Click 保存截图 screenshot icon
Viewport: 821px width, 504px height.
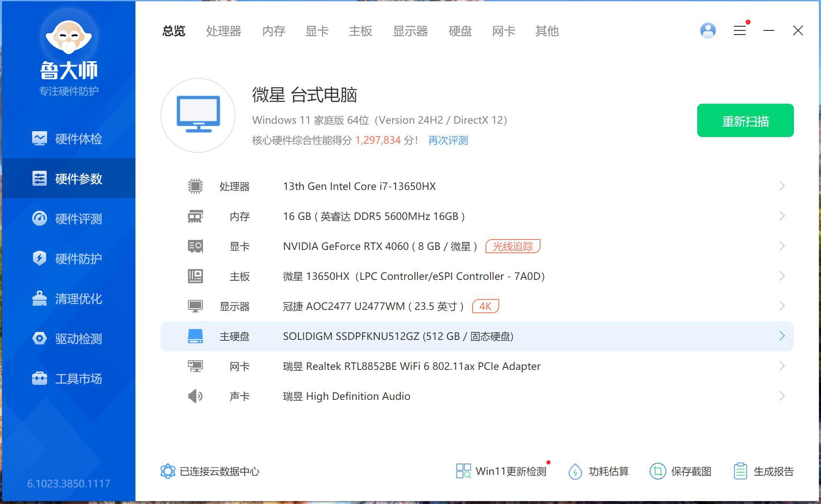(x=658, y=471)
